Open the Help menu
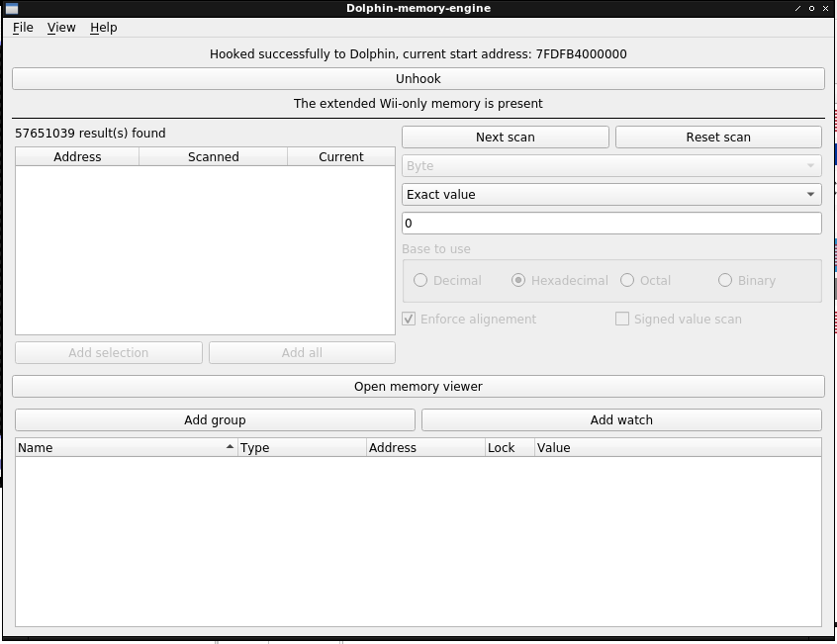 104,28
